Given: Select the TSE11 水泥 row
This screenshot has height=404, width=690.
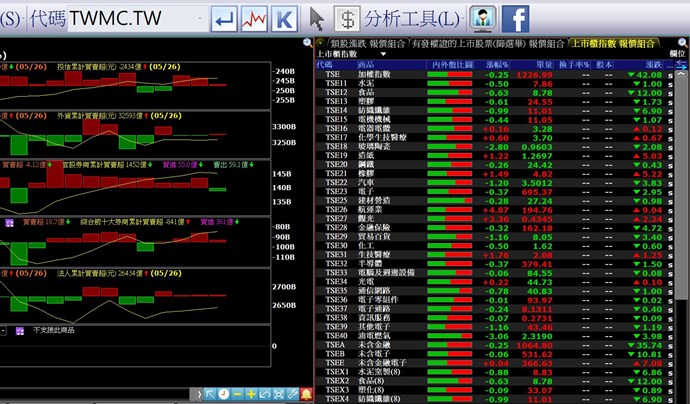Looking at the screenshot, I should (494, 84).
